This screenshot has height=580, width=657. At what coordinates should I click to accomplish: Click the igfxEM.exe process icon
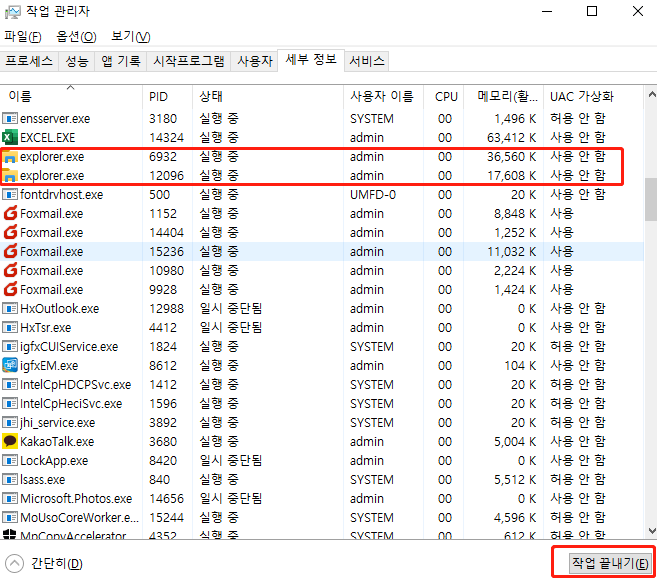[11, 366]
